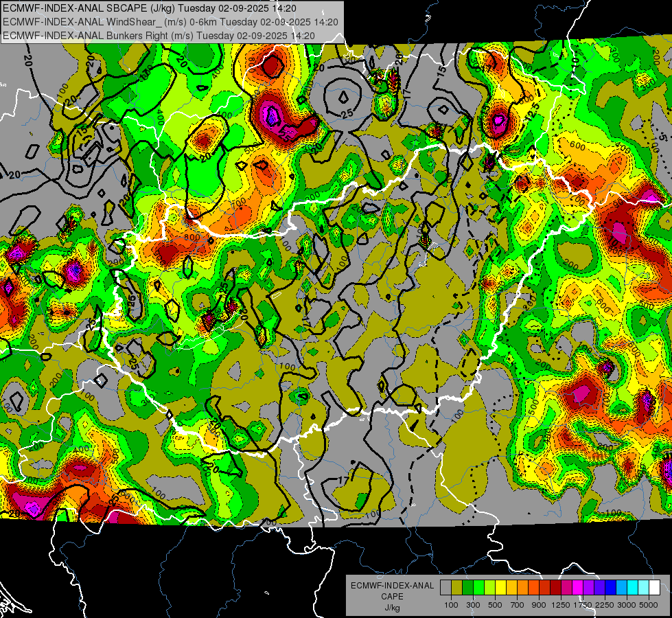Click the CAPE label in the legend
672x618 pixels.
(x=392, y=597)
